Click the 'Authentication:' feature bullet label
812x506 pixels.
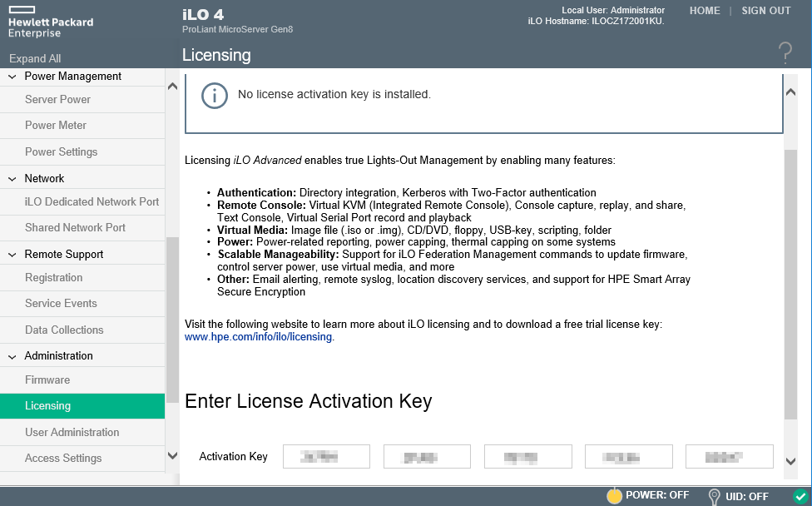[x=256, y=193]
